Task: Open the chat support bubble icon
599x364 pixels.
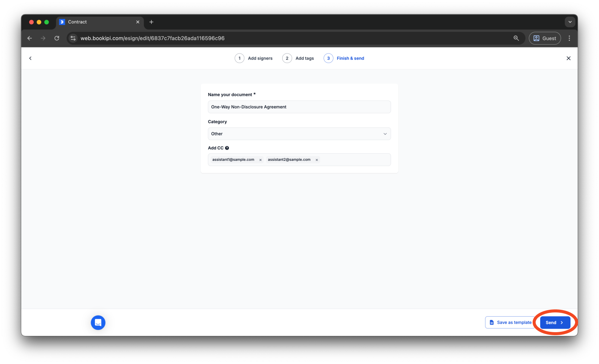Action: pyautogui.click(x=98, y=323)
